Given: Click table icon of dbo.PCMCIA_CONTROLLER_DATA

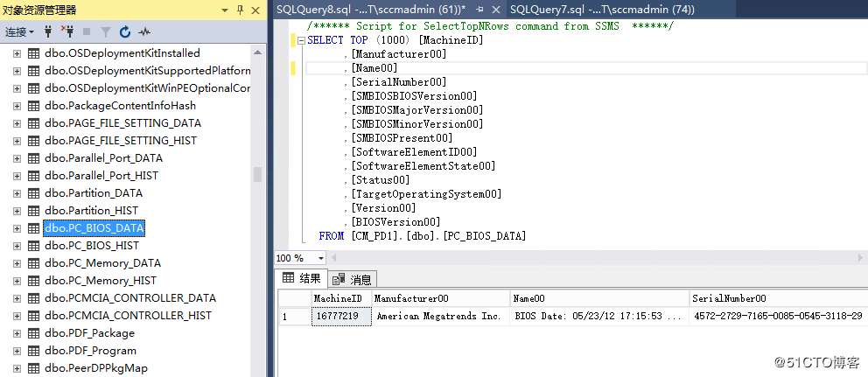Looking at the screenshot, I should [x=34, y=297].
